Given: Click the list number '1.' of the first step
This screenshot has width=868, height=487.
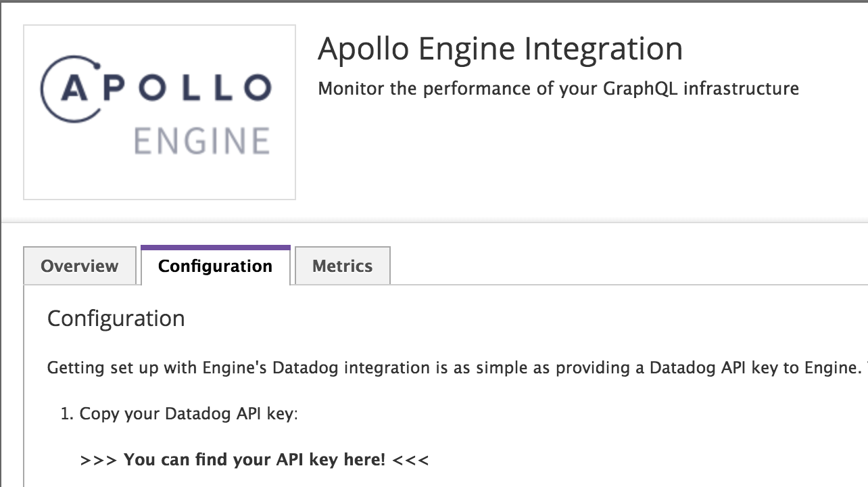Looking at the screenshot, I should coord(67,414).
